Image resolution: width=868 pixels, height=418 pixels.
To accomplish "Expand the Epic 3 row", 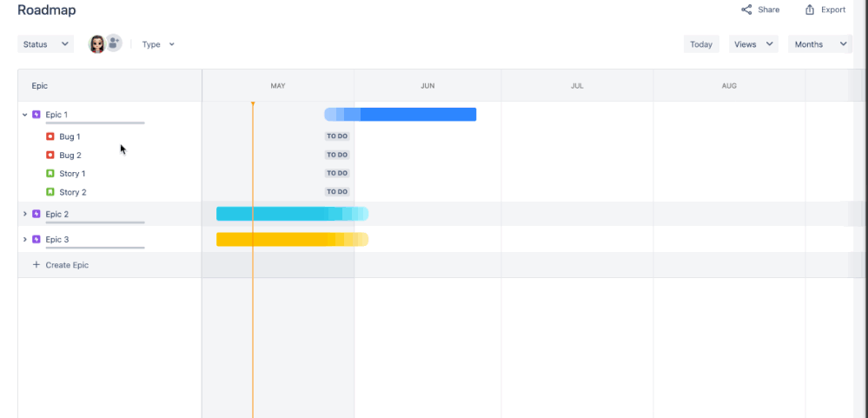I will [x=24, y=239].
